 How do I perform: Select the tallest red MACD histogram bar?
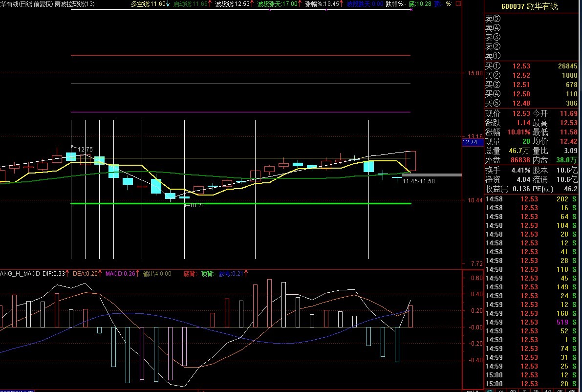pyautogui.click(x=269, y=303)
